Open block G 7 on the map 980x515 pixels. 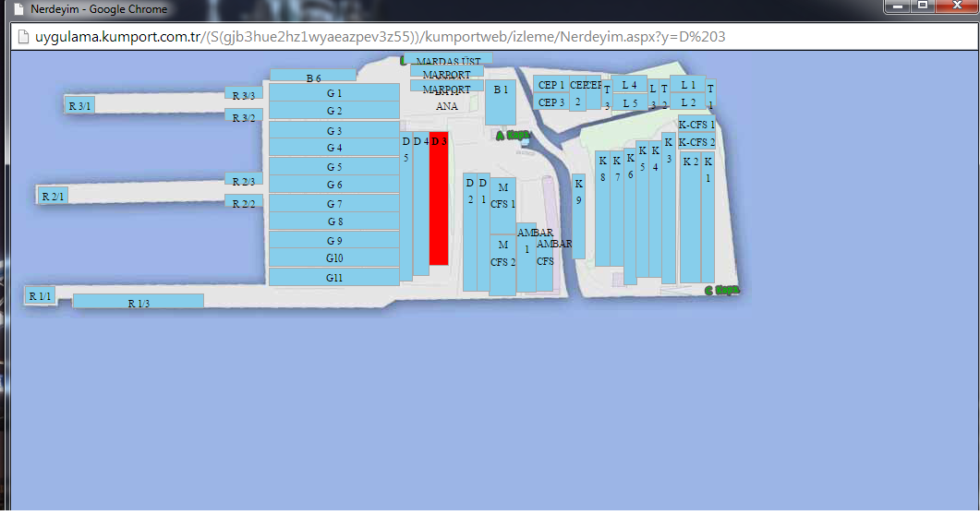(334, 203)
